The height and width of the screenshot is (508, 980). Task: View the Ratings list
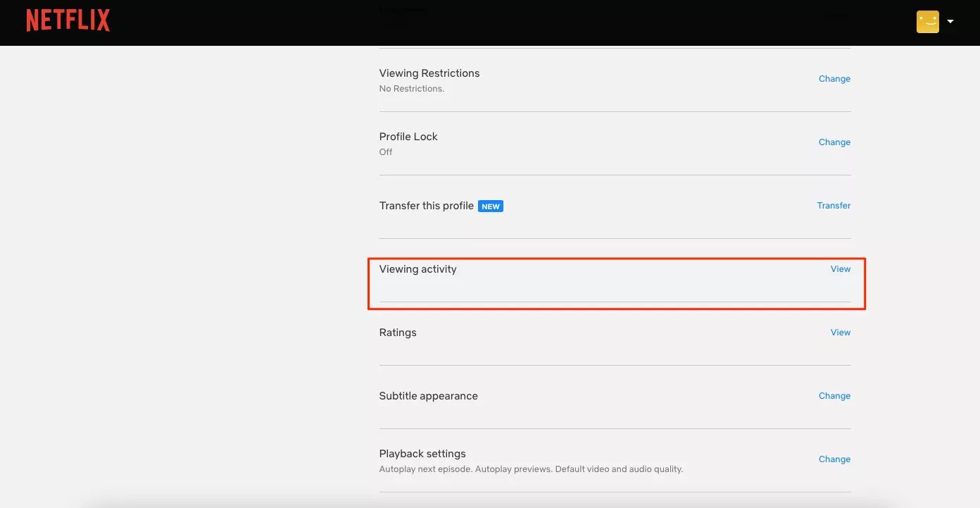point(840,333)
